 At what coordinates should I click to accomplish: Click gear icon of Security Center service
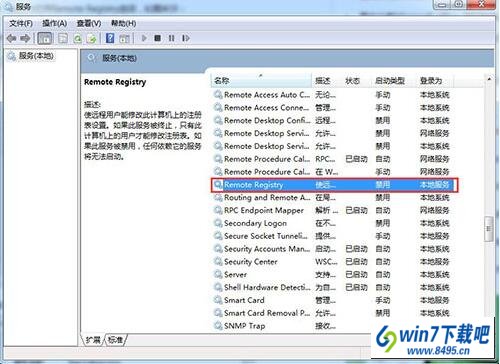tap(218, 262)
